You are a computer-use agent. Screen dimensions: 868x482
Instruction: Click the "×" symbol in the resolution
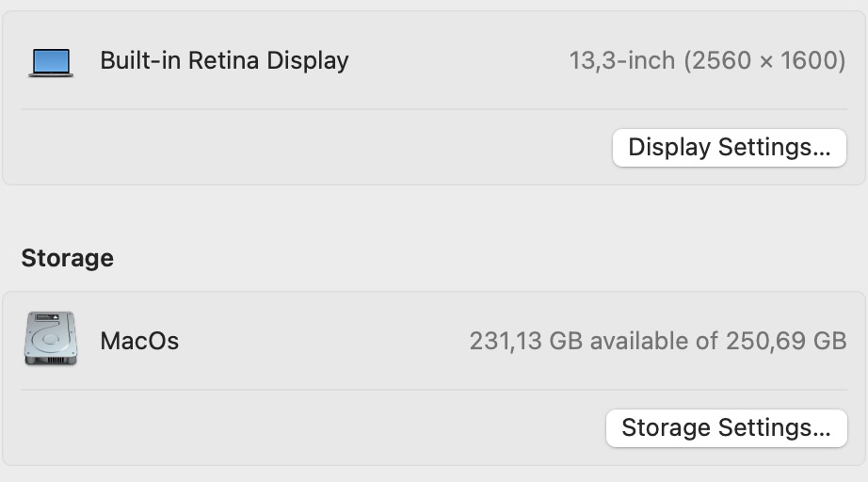pos(764,62)
